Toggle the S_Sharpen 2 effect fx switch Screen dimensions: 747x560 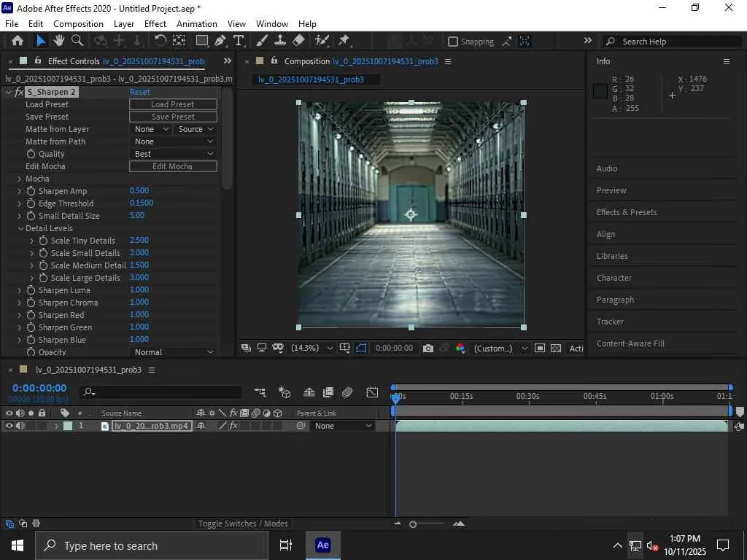(19, 92)
